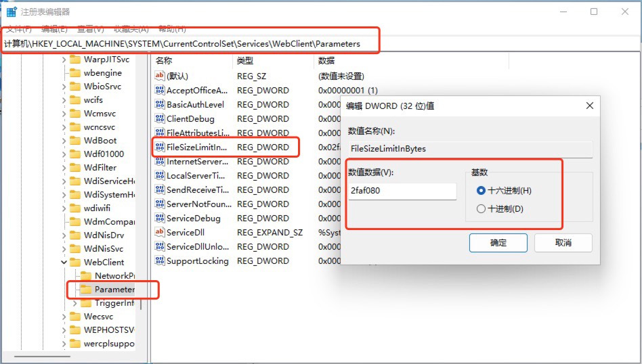Click the AcceptOfficeA DWORD value icon
The height and width of the screenshot is (364, 642).
coord(160,91)
